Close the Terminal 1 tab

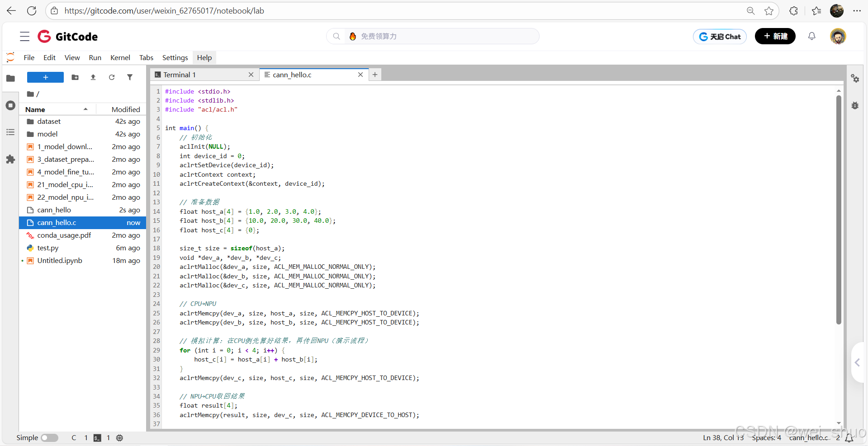coord(251,75)
